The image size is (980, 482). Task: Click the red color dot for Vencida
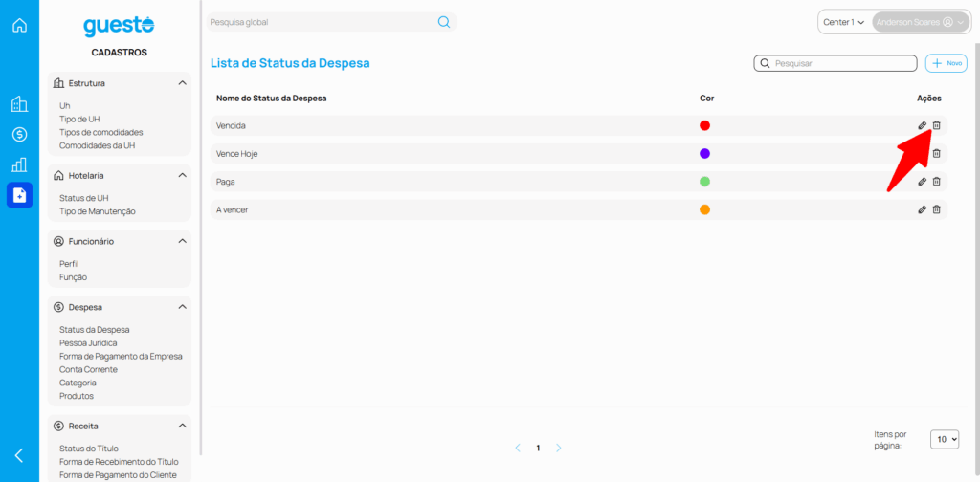point(704,125)
